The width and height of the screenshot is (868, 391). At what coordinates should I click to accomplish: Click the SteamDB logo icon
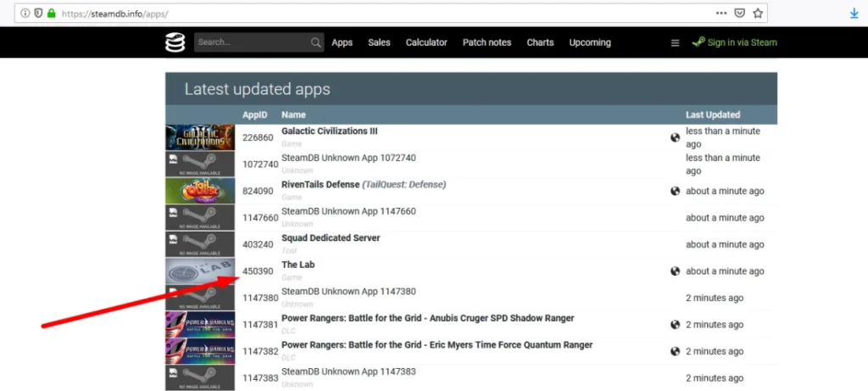(175, 42)
